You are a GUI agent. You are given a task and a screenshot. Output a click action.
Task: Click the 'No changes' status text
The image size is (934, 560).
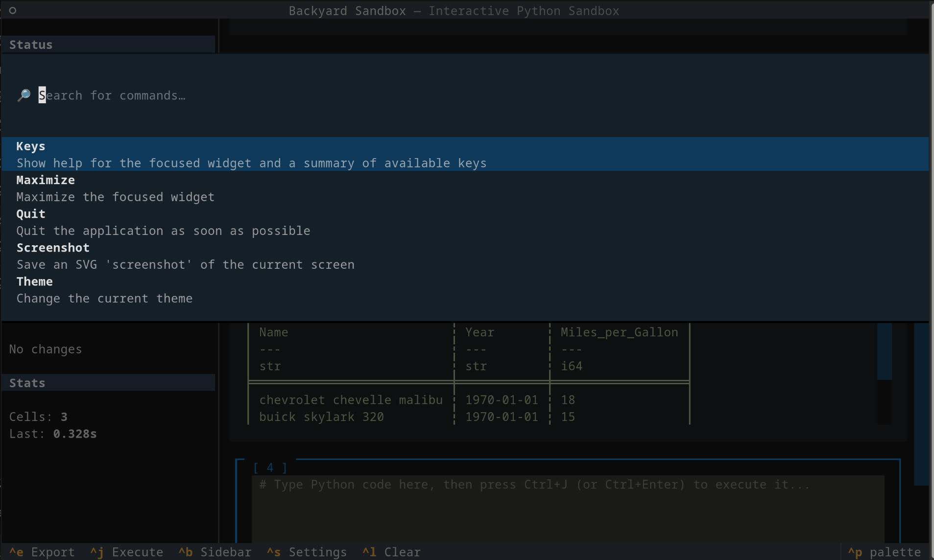coord(46,349)
